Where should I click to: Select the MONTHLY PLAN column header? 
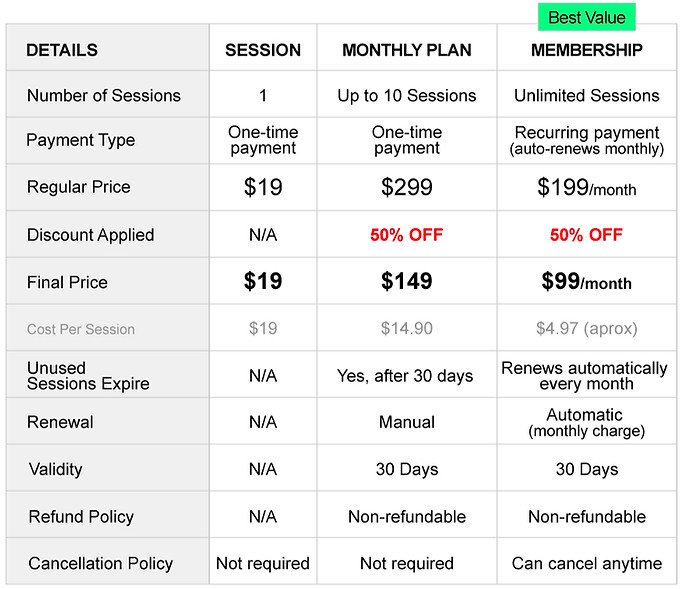click(407, 50)
